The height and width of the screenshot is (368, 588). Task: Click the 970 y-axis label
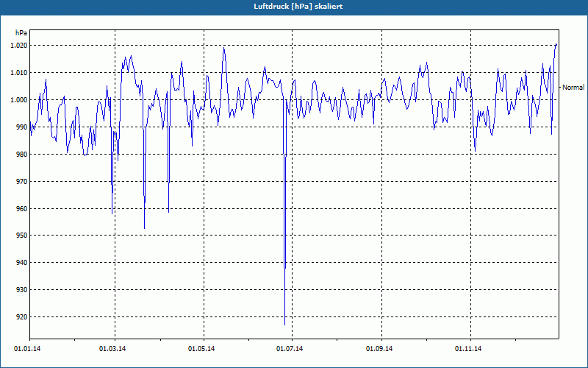(x=22, y=181)
